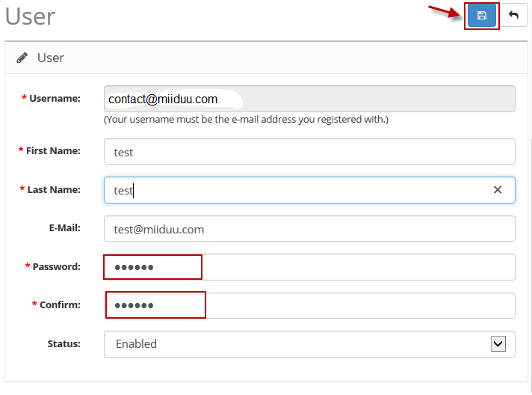
Task: Click the pencil icon in User panel header
Action: click(x=22, y=58)
